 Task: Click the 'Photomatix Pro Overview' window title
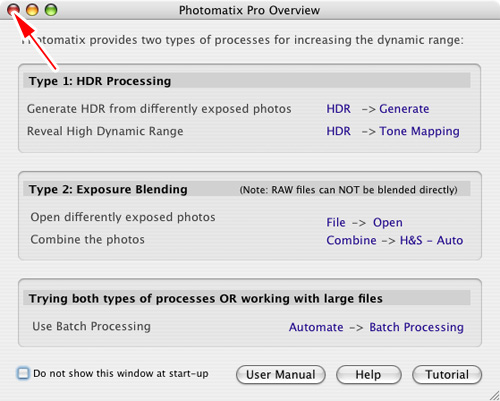[249, 10]
